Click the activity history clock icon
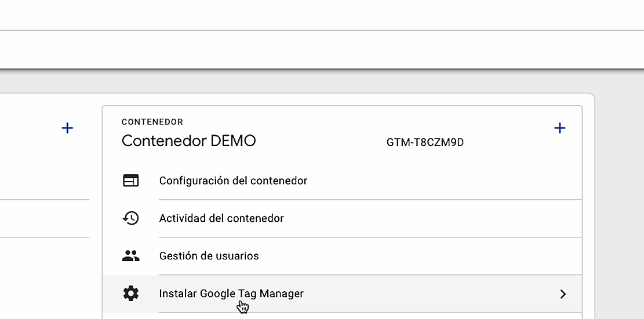 [x=131, y=218]
